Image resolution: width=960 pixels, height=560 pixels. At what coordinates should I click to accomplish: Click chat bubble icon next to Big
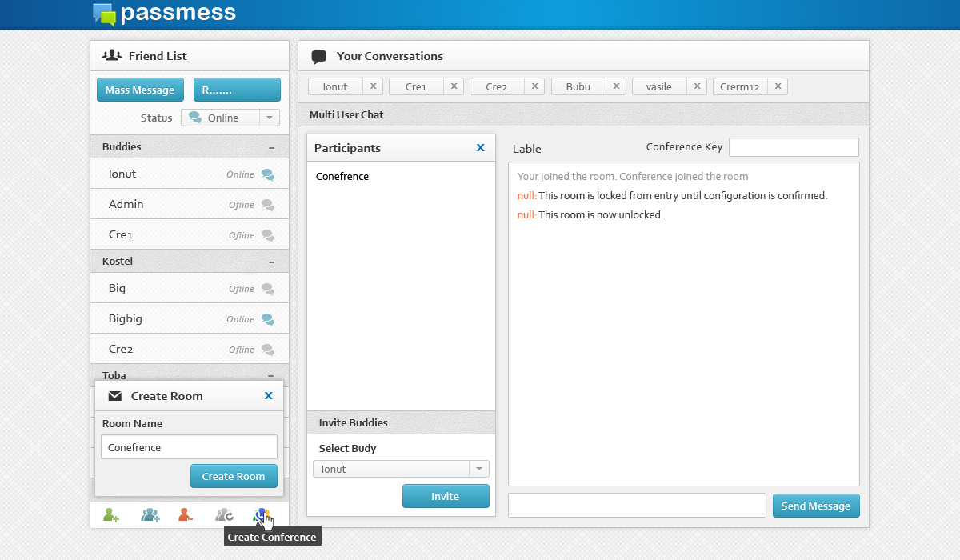point(268,289)
